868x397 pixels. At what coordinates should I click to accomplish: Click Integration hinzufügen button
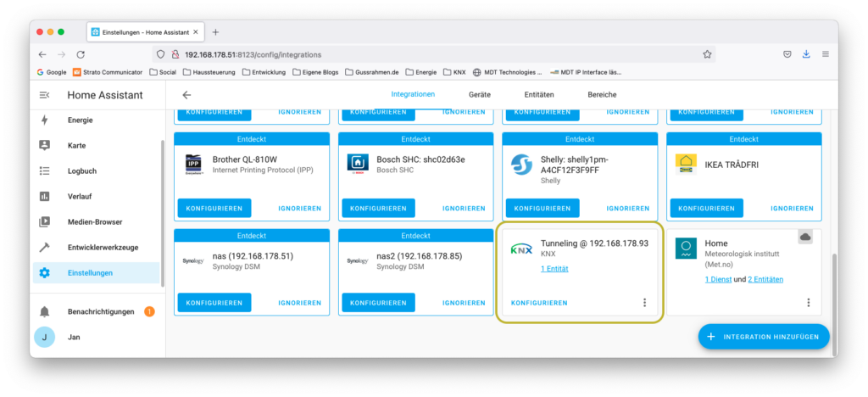pyautogui.click(x=764, y=337)
